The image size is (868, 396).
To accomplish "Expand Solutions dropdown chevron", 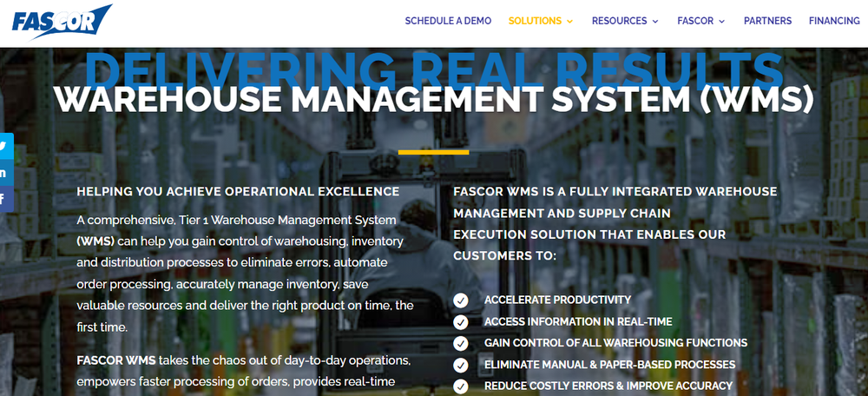I will [569, 22].
